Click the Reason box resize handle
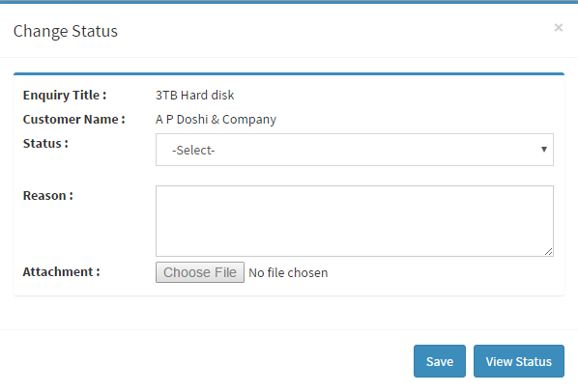 tap(548, 252)
